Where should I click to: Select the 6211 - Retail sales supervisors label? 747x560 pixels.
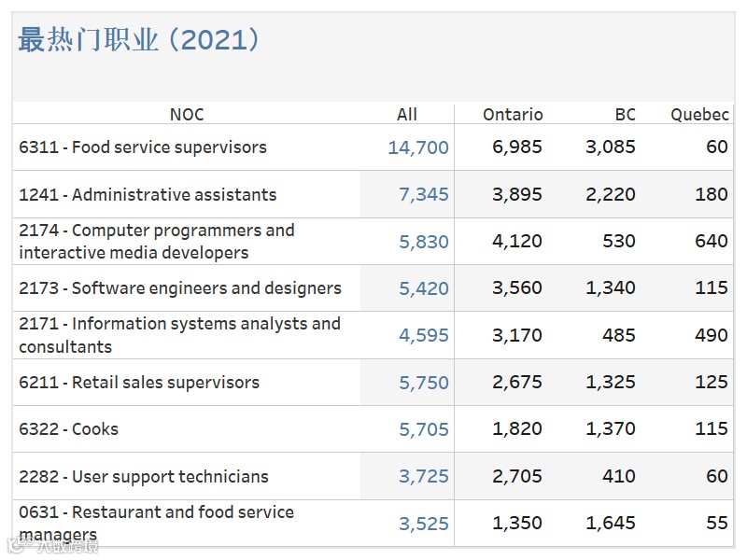point(139,383)
